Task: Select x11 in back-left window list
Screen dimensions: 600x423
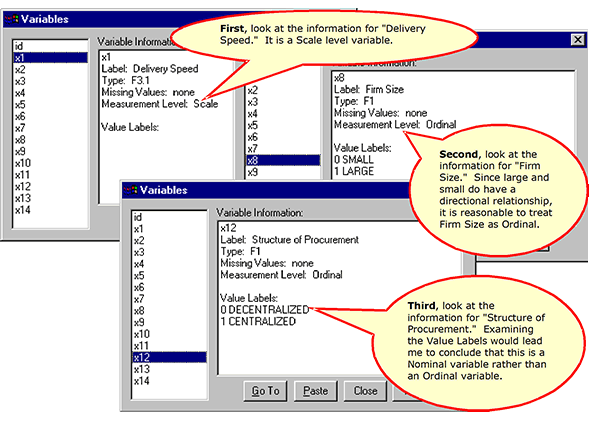Action: click(50, 175)
